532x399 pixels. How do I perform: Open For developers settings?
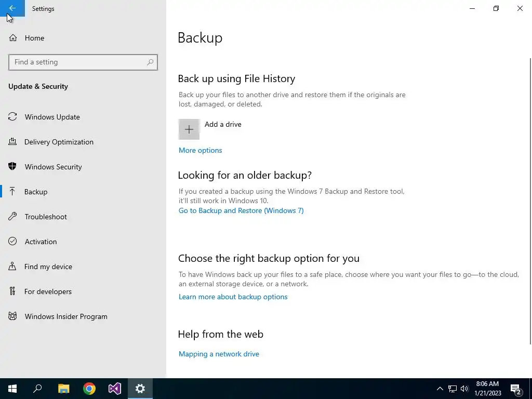83,291
